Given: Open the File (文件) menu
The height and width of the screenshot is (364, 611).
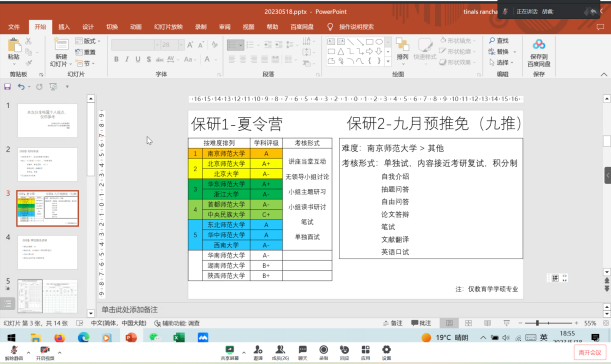Looking at the screenshot, I should (x=14, y=27).
